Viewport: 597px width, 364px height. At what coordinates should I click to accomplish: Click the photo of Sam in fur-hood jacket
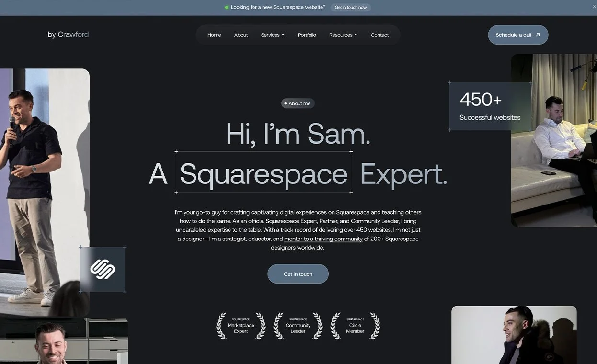coord(514,335)
